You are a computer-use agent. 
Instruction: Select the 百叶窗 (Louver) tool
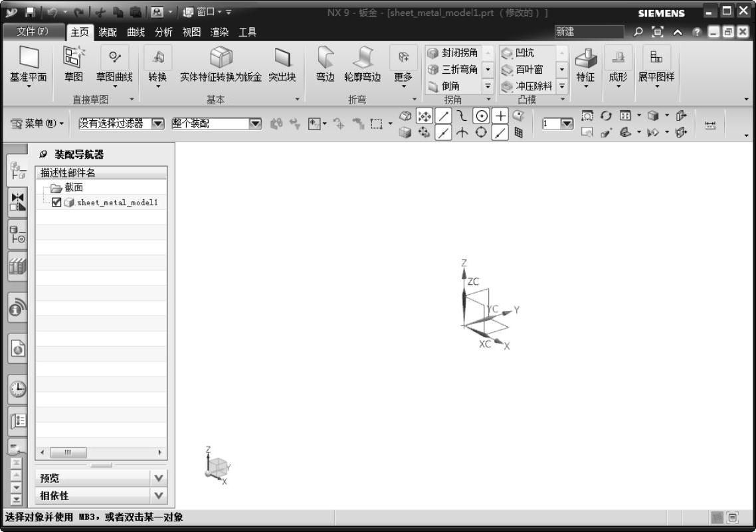coord(522,69)
